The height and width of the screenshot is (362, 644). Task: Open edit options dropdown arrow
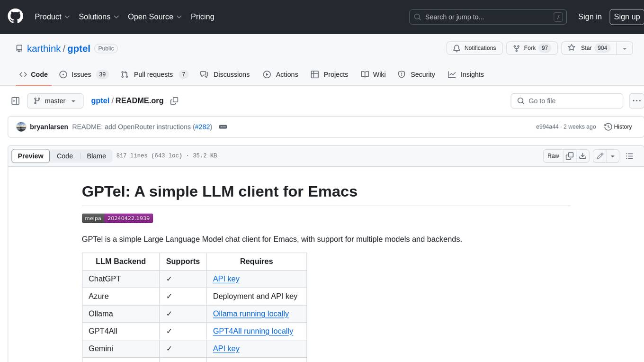[613, 156]
